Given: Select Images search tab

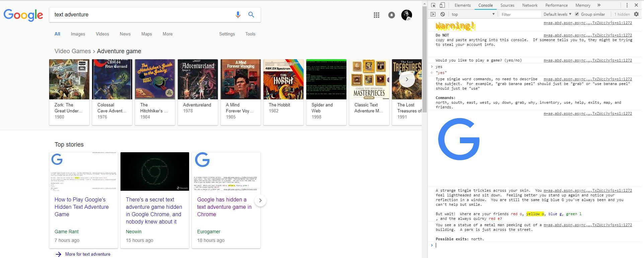Looking at the screenshot, I should click(x=78, y=34).
